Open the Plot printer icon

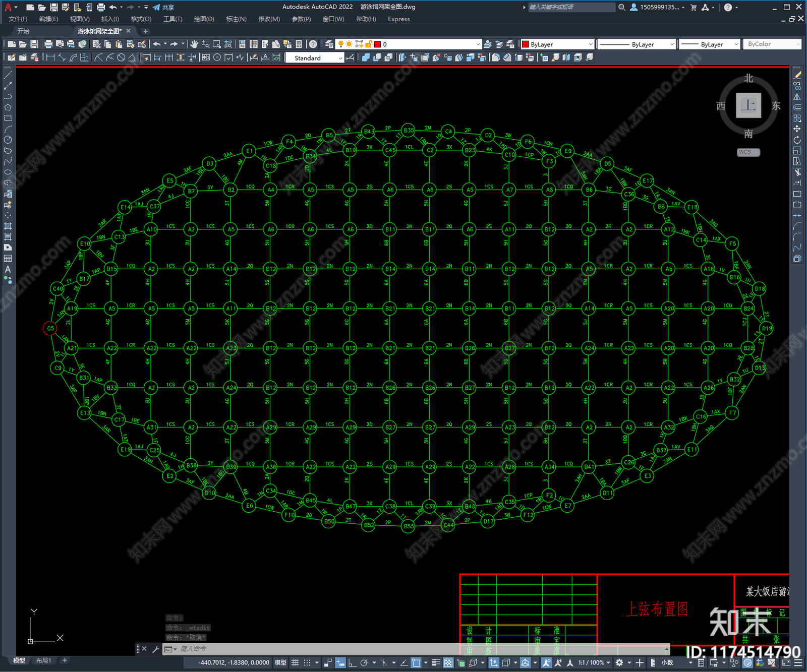coord(48,44)
